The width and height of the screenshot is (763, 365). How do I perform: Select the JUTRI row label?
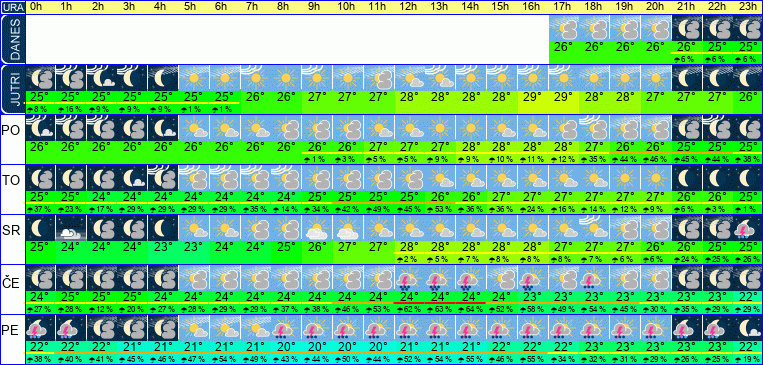12,90
